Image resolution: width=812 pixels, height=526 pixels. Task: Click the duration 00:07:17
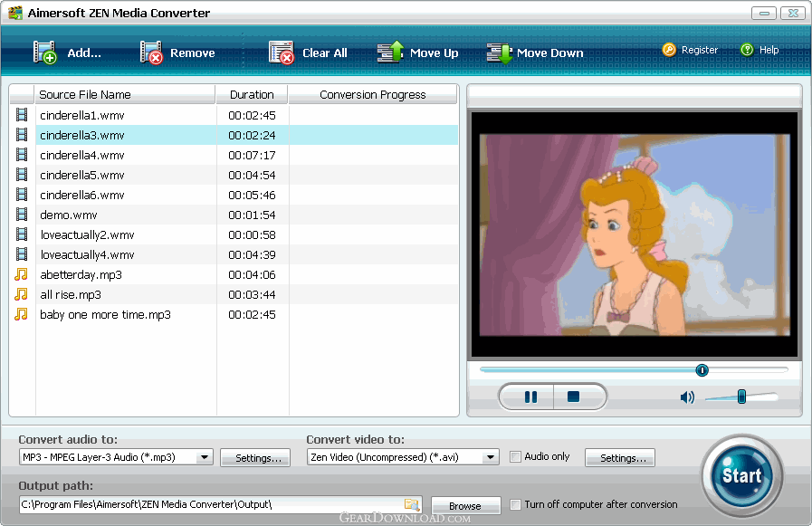coord(252,155)
